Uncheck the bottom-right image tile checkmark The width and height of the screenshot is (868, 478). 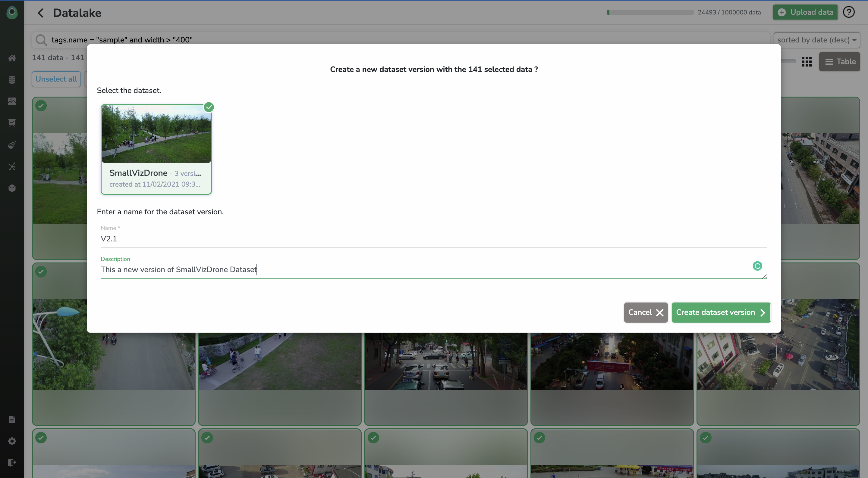click(x=706, y=438)
